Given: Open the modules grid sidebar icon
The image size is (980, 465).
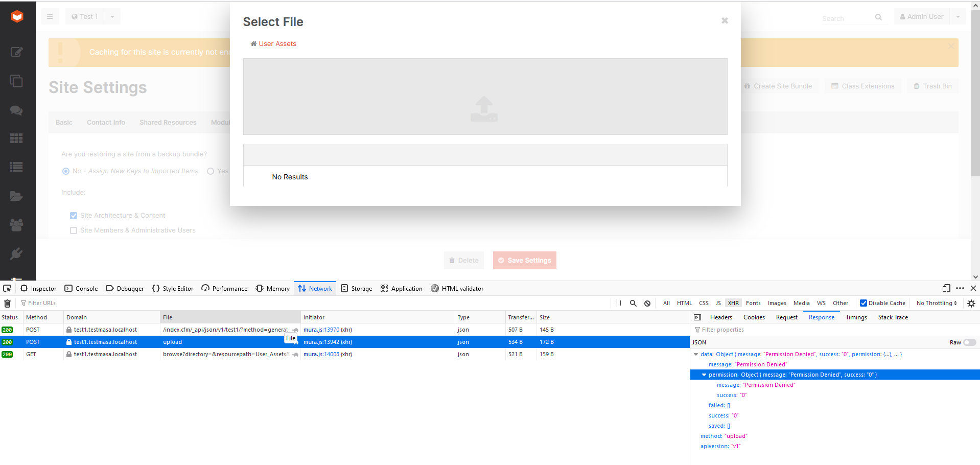Looking at the screenshot, I should pyautogui.click(x=17, y=138).
